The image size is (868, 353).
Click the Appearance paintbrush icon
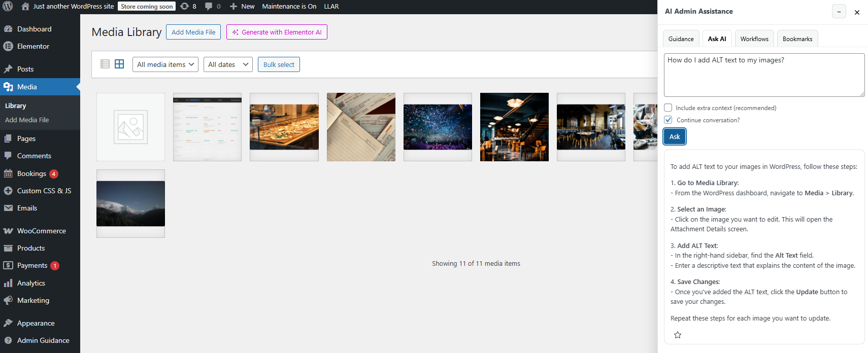pos(8,323)
